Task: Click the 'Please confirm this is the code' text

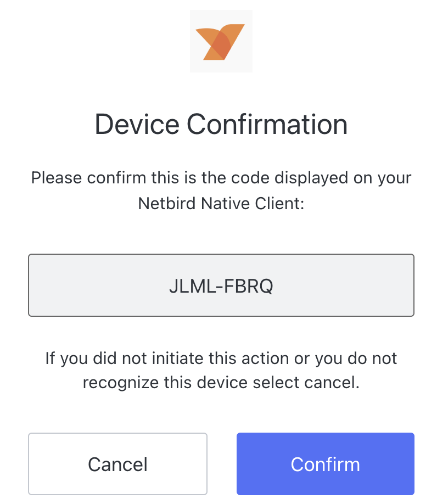Action: point(221,178)
